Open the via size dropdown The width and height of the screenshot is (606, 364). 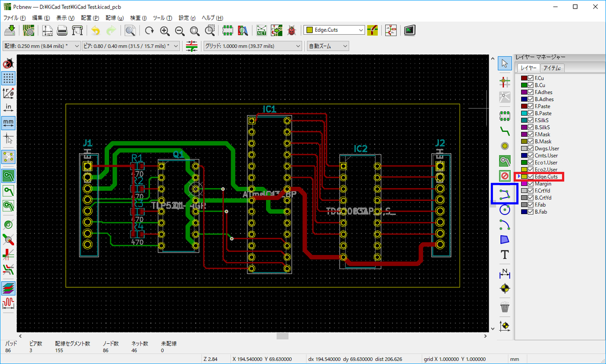point(131,46)
